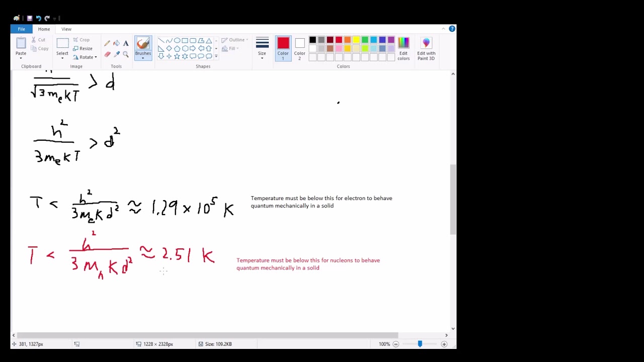Select the Magnifier tool

click(126, 54)
